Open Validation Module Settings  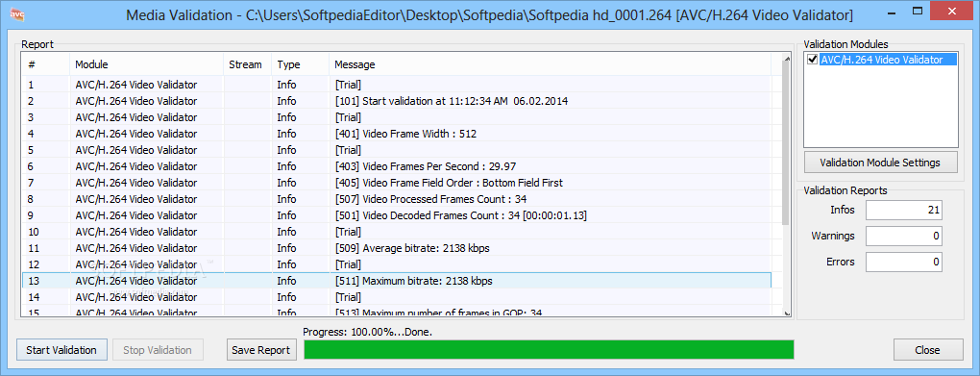[880, 163]
